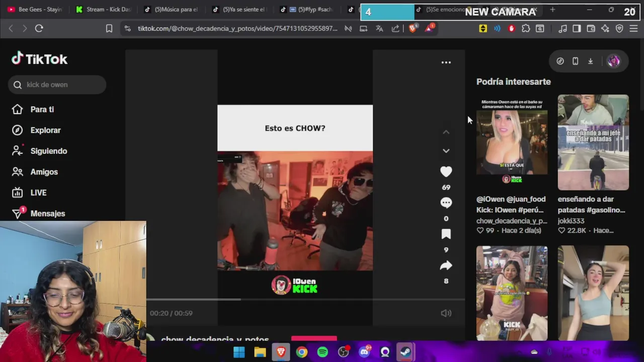Open the video's comments bubble
The image size is (644, 362).
click(x=446, y=203)
